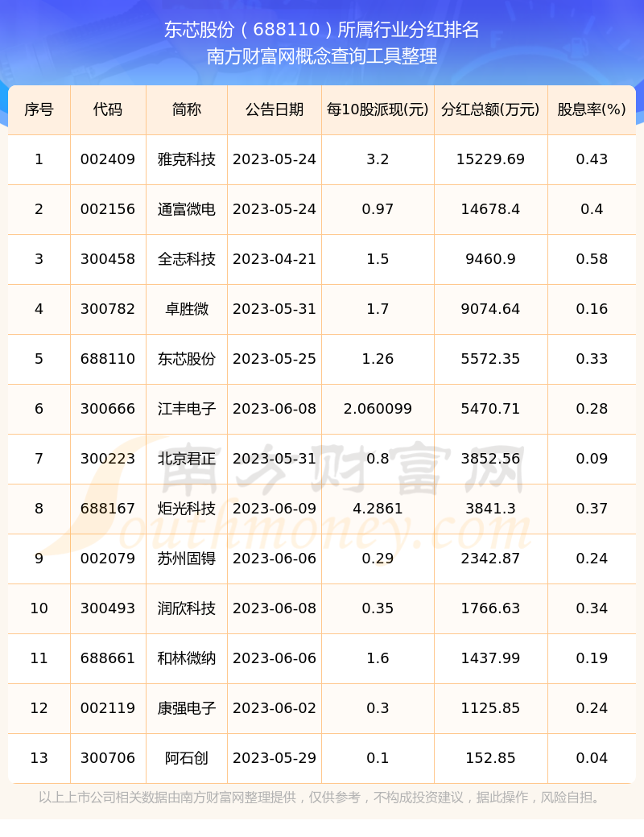This screenshot has width=644, height=837.
Task: Click the 每10股派现(元) column header
Action: click(378, 109)
